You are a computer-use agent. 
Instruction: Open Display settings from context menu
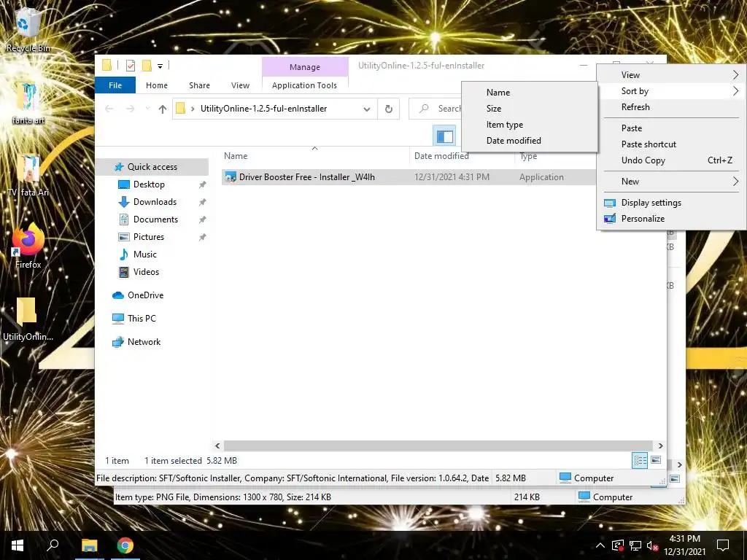click(x=671, y=203)
